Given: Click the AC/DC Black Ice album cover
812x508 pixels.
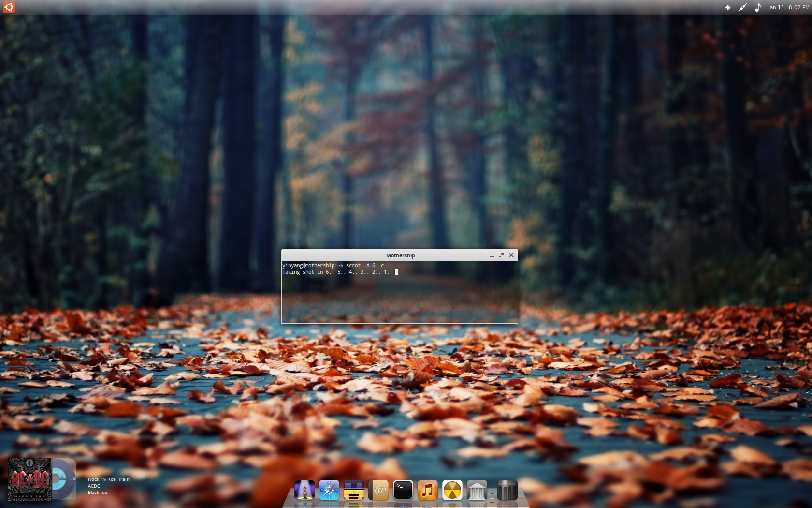Looking at the screenshot, I should click(30, 479).
